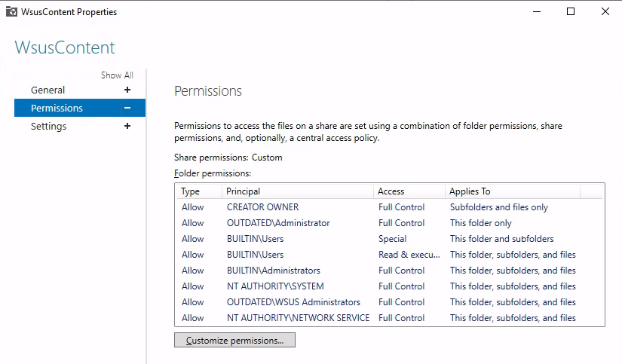
Task: Click the WsusContent Properties title bar icon
Action: click(11, 12)
